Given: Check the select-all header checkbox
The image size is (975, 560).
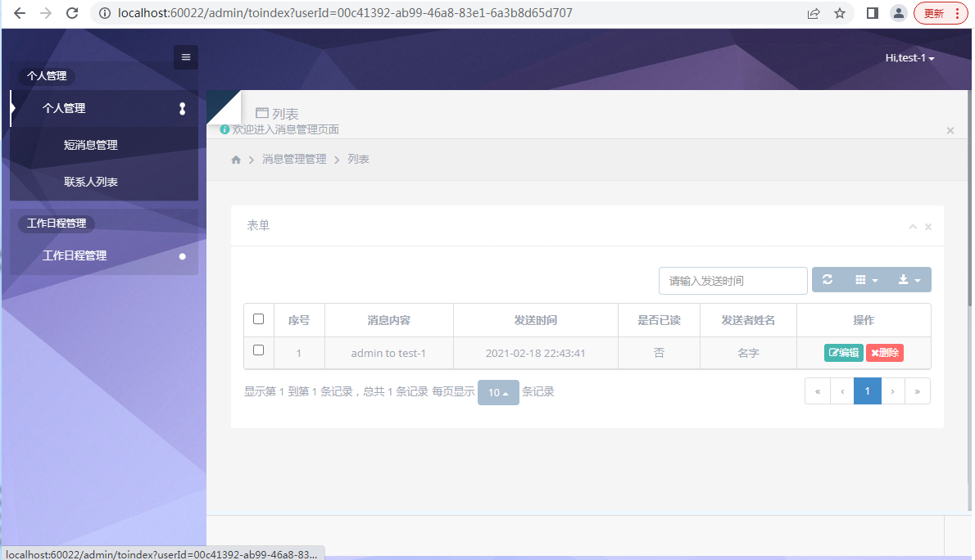Looking at the screenshot, I should coord(259,319).
